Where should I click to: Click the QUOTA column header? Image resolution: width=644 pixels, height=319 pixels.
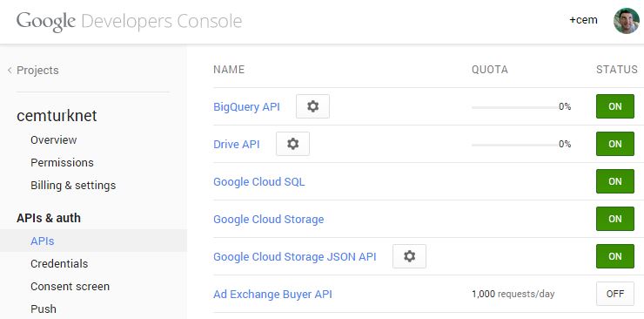[x=490, y=70]
